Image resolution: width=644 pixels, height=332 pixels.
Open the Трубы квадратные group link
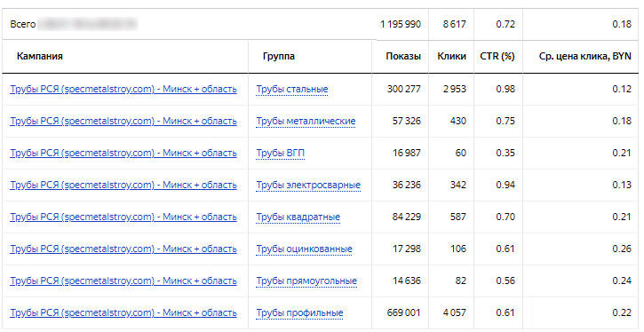click(298, 217)
